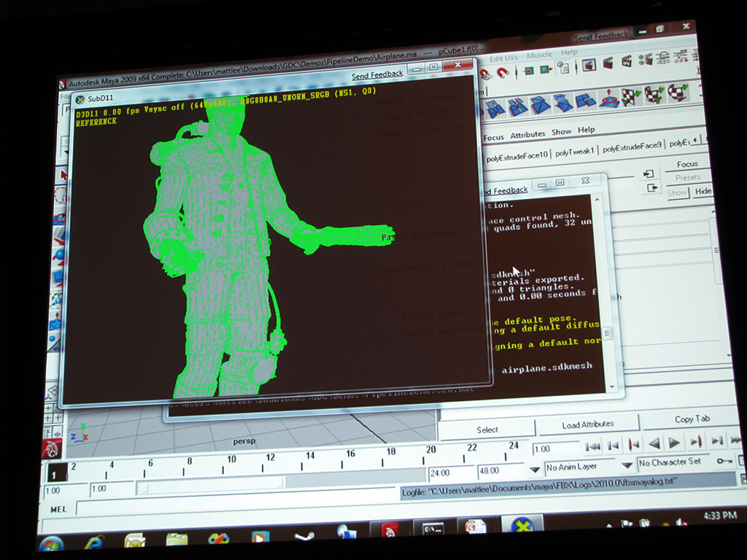The image size is (747, 560).
Task: Go to start of playback range
Action: [x=592, y=446]
